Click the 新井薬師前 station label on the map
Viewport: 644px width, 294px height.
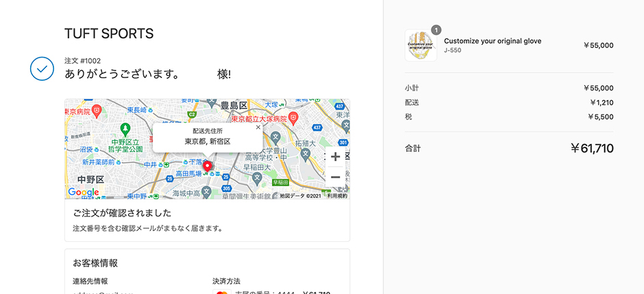pos(98,162)
